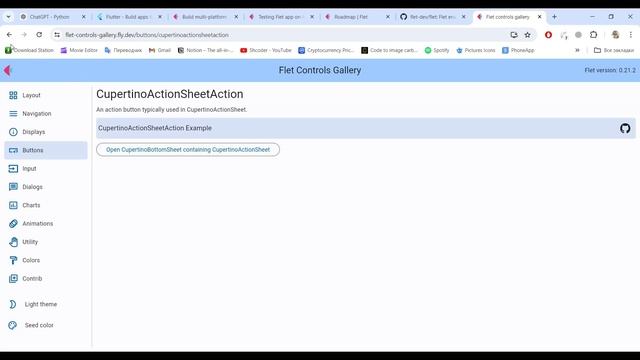Click the Contrib library-add icon

coord(13,278)
